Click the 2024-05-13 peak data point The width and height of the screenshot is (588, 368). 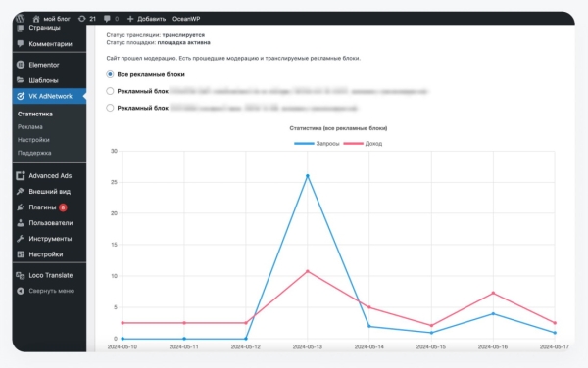pyautogui.click(x=308, y=176)
